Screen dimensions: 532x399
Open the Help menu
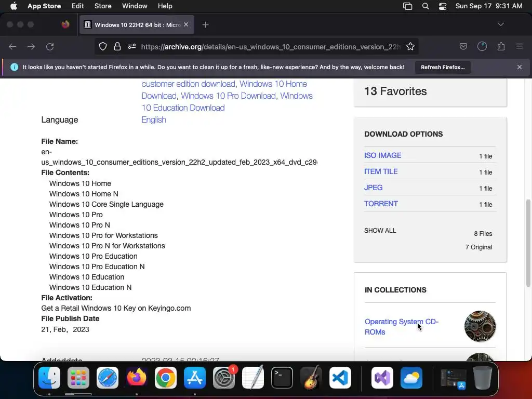(x=165, y=6)
